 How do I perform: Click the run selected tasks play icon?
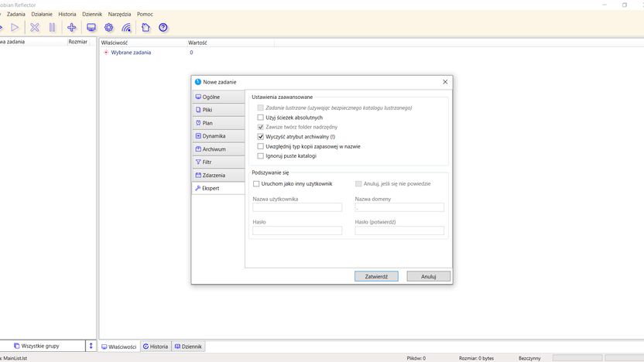click(15, 28)
